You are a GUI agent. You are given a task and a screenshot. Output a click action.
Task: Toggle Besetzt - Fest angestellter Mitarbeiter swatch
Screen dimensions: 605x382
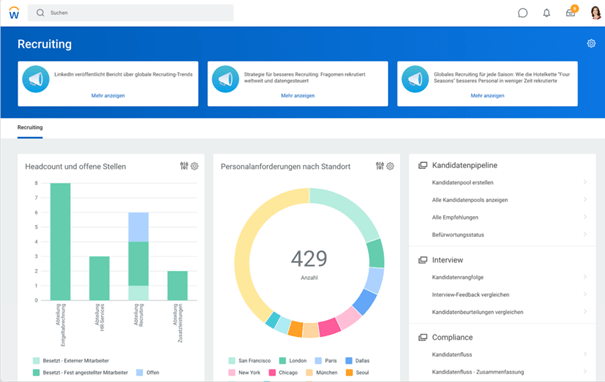pyautogui.click(x=36, y=373)
